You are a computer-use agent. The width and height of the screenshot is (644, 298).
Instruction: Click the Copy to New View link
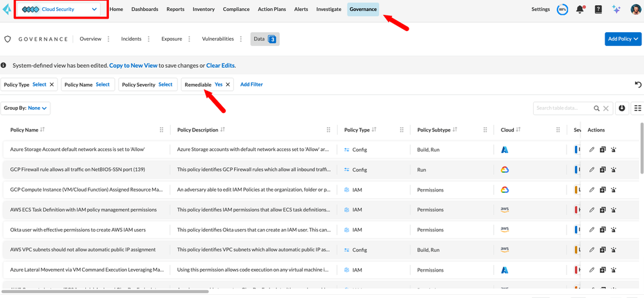coord(133,66)
